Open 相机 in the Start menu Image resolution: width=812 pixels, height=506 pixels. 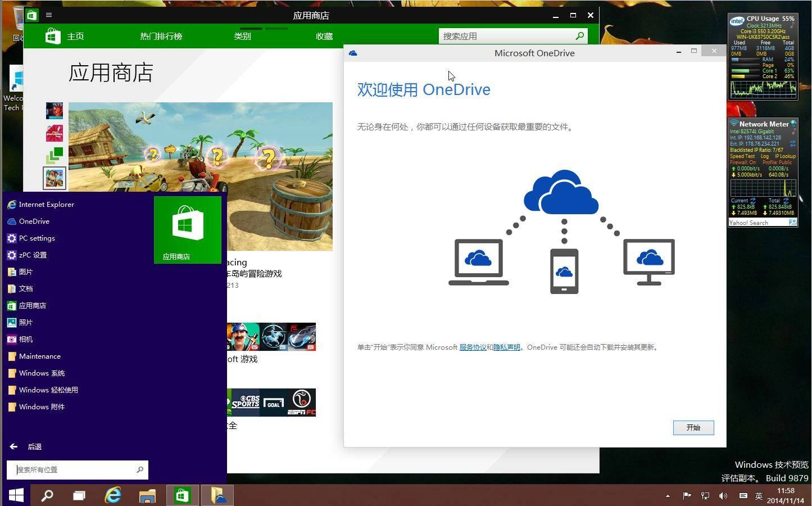point(26,339)
